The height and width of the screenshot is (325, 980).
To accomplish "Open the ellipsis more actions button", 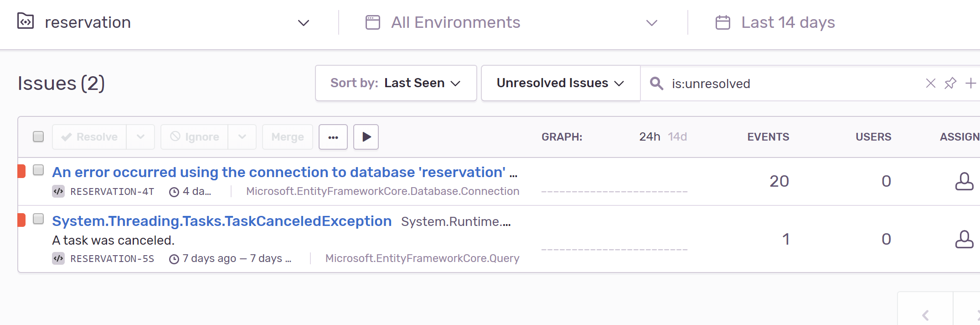I will pos(333,137).
